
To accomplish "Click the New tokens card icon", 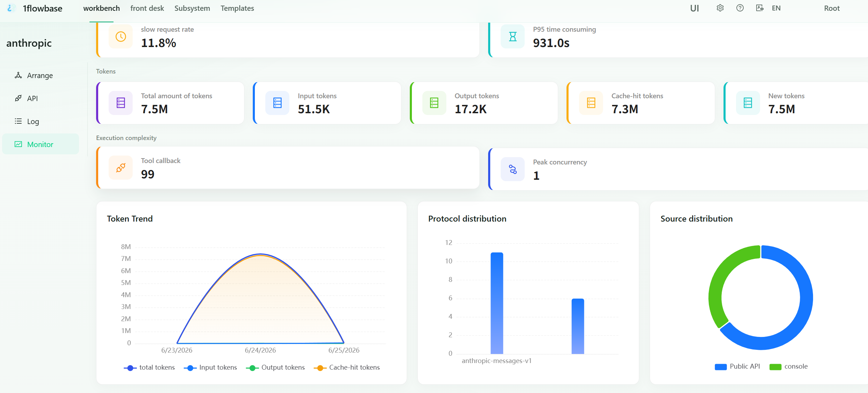I will coord(748,103).
